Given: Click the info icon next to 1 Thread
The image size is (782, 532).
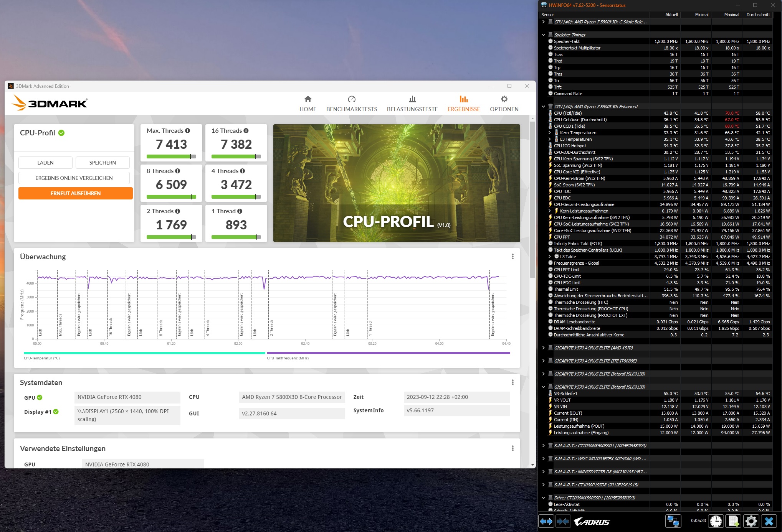Looking at the screenshot, I should click(x=240, y=211).
